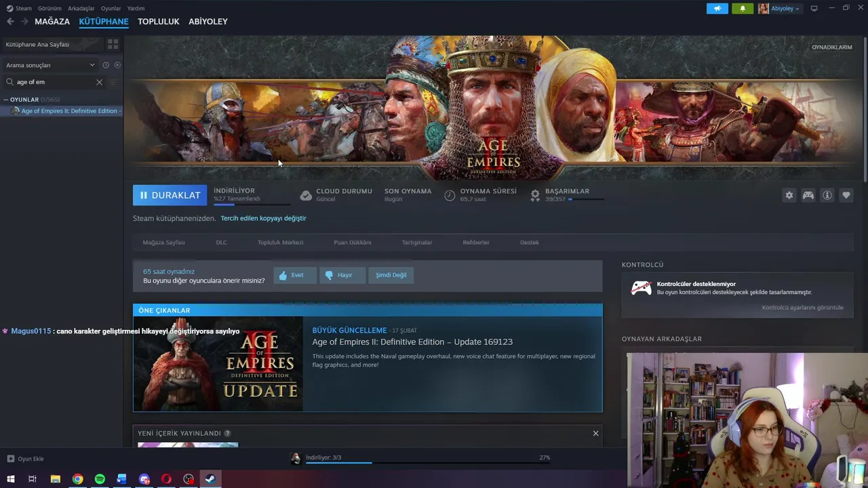Open the Steam menu
Image resolution: width=868 pixels, height=488 pixels.
point(24,8)
